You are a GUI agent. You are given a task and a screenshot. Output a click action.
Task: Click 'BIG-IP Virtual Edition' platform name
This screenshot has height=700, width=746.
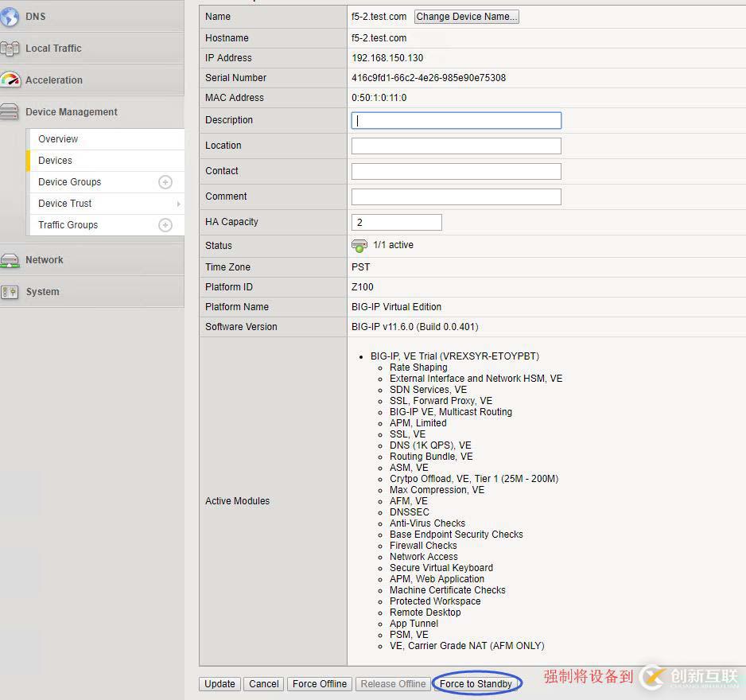pos(396,307)
